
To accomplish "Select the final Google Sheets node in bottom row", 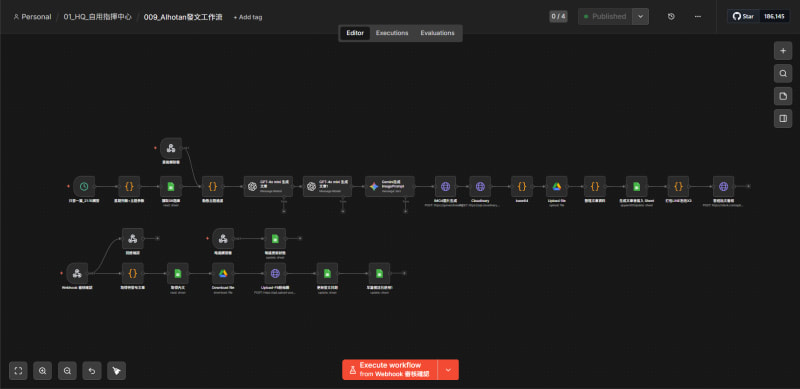I will click(x=379, y=274).
